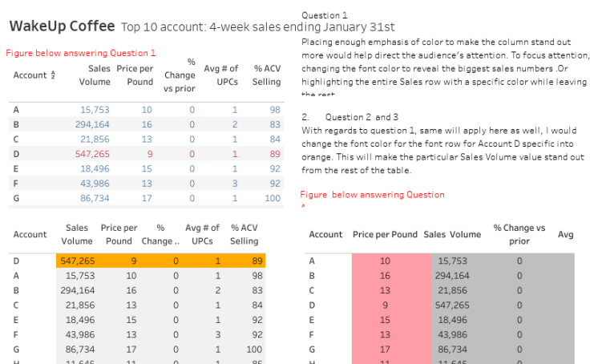Select the '% ACV Selling' header in top table

[266, 75]
